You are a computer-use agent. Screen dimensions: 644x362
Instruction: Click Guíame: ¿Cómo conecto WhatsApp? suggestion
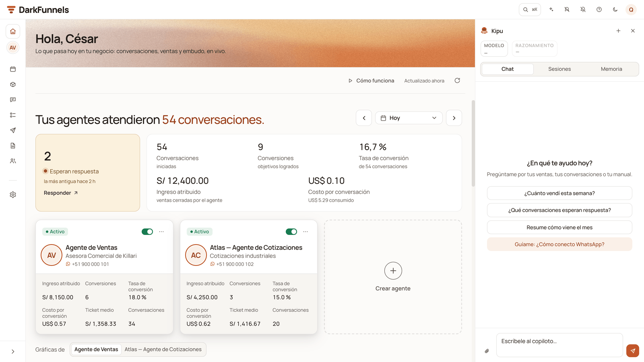point(559,245)
